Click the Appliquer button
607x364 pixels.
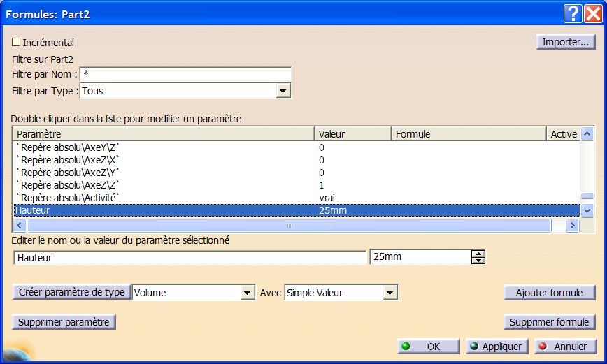pyautogui.click(x=497, y=347)
